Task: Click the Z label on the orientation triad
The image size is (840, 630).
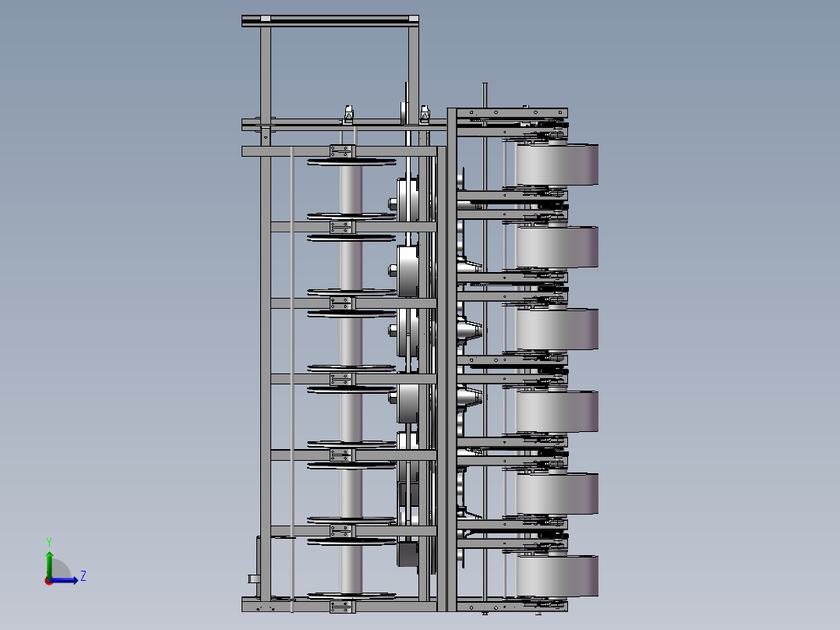Action: (83, 576)
